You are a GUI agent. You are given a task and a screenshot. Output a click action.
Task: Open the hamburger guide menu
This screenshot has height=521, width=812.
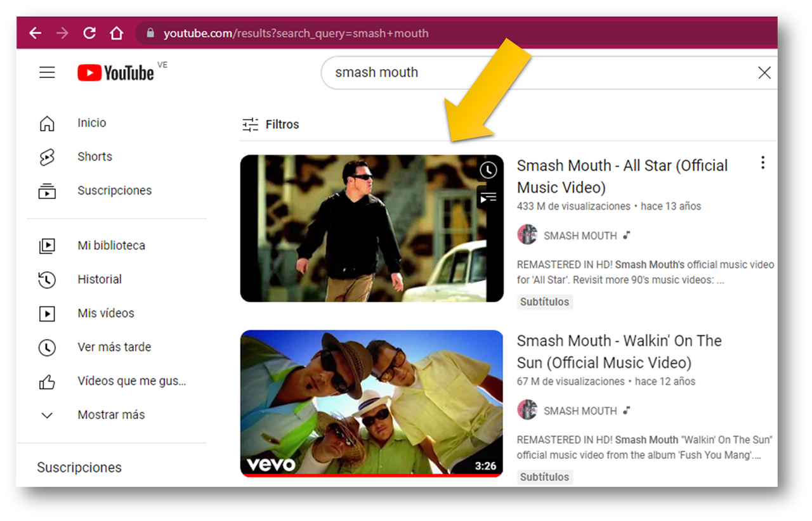47,73
